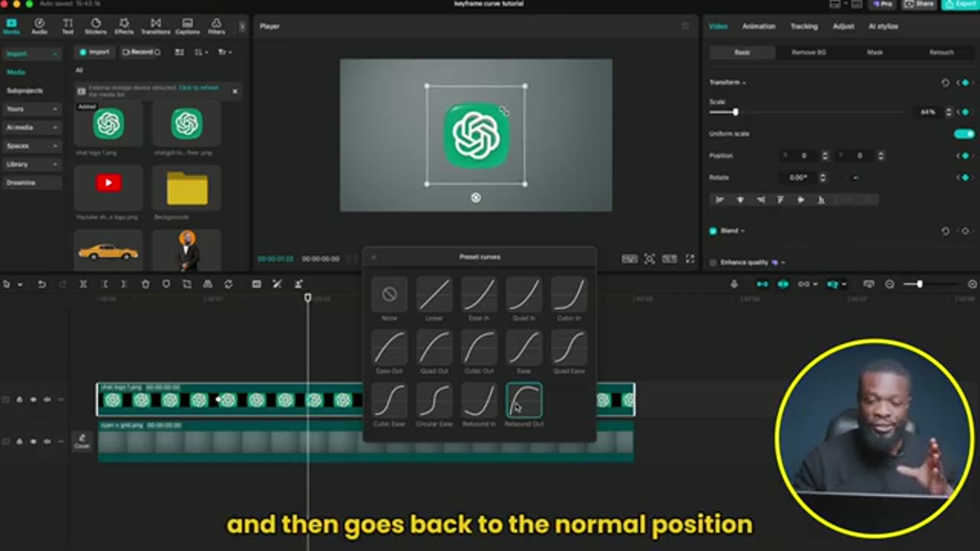
Task: Open the Stickers panel
Action: [x=96, y=26]
